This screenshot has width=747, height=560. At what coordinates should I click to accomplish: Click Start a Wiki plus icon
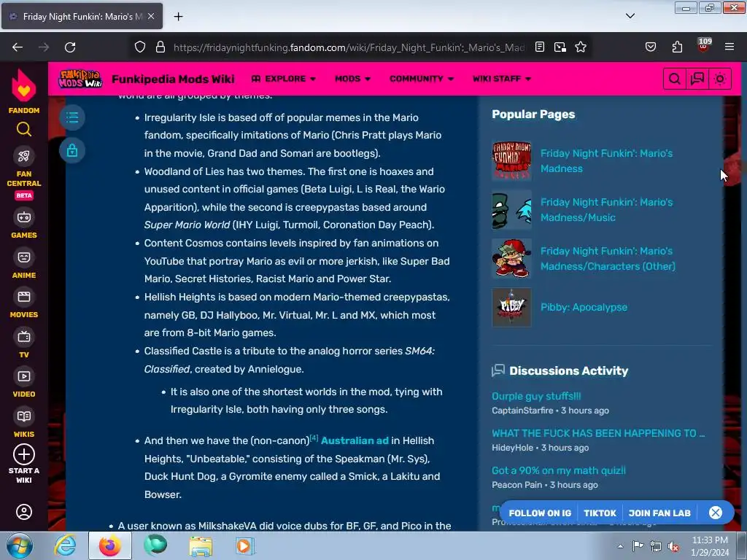24,454
